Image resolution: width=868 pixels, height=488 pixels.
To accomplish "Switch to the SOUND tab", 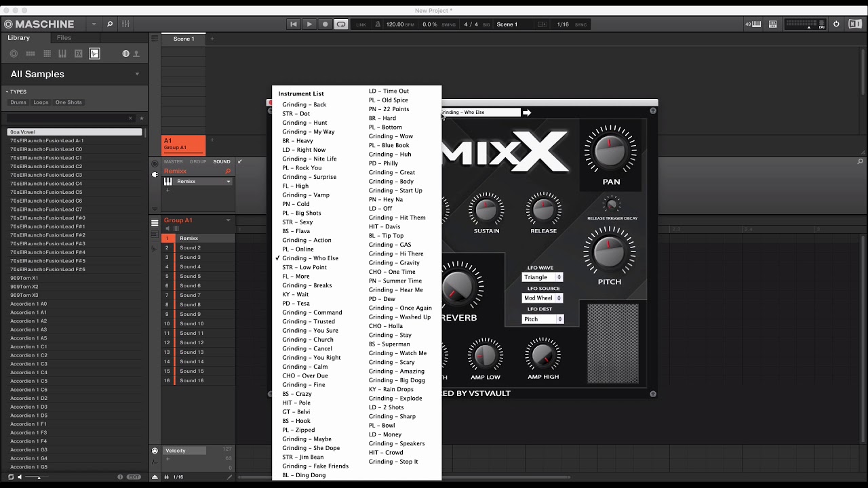I will click(x=222, y=161).
